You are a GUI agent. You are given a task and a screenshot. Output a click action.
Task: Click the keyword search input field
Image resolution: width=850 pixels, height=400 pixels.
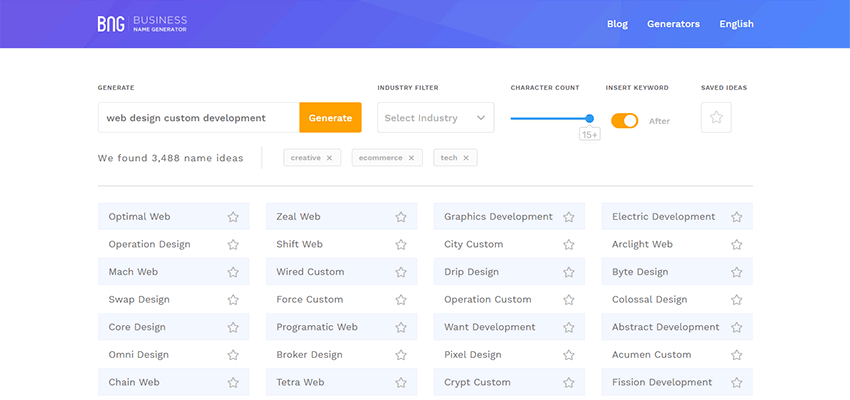[198, 118]
